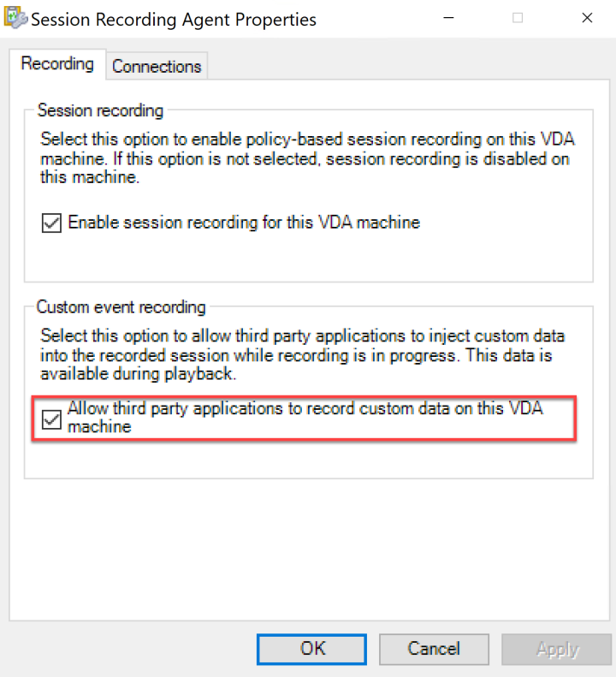Viewport: 616px width, 677px height.
Task: Click the greyed-out maximize window button
Action: (518, 18)
